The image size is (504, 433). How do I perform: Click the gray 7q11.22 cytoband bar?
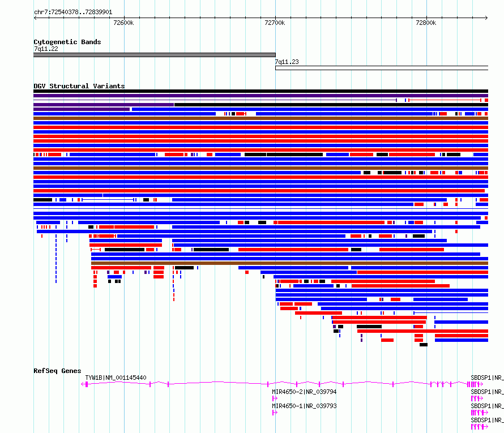click(154, 55)
